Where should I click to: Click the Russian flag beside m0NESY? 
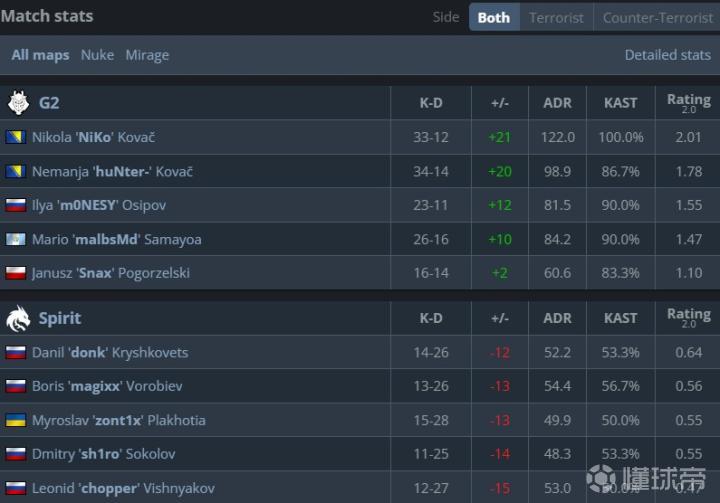point(15,205)
